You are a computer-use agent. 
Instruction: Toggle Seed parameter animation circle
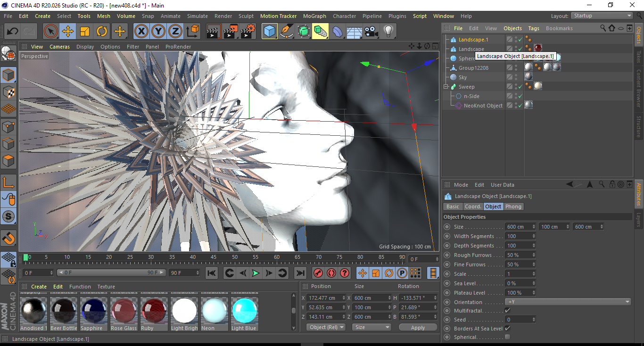point(447,320)
